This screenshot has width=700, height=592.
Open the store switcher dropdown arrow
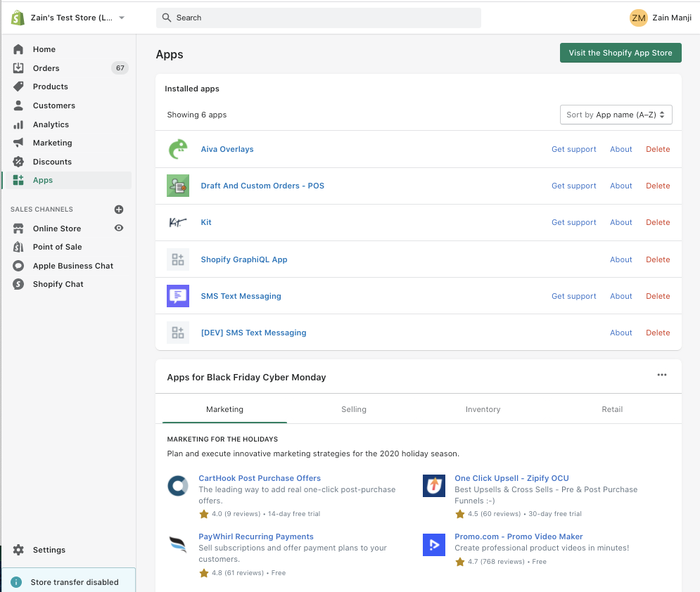(122, 18)
